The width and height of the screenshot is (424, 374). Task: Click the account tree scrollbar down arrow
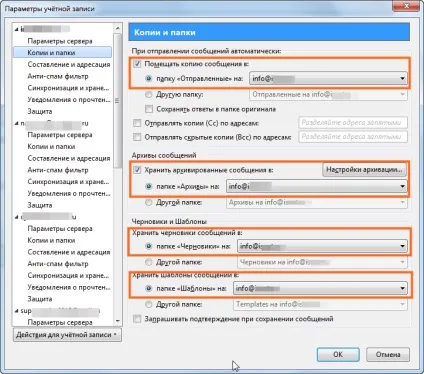coord(117,321)
